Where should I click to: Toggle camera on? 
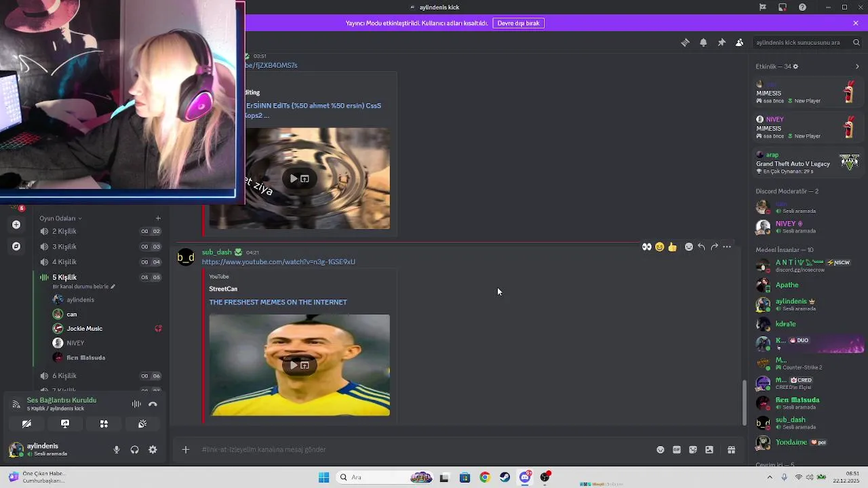(x=26, y=424)
